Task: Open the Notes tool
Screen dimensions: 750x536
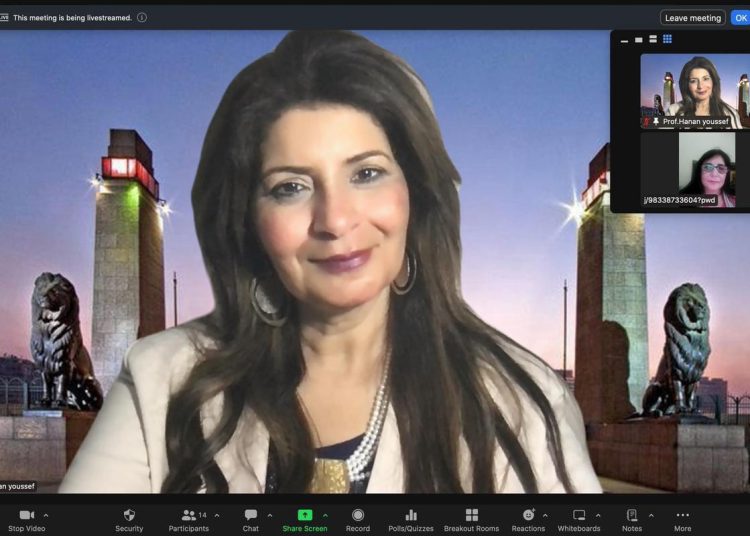Action: [x=632, y=515]
